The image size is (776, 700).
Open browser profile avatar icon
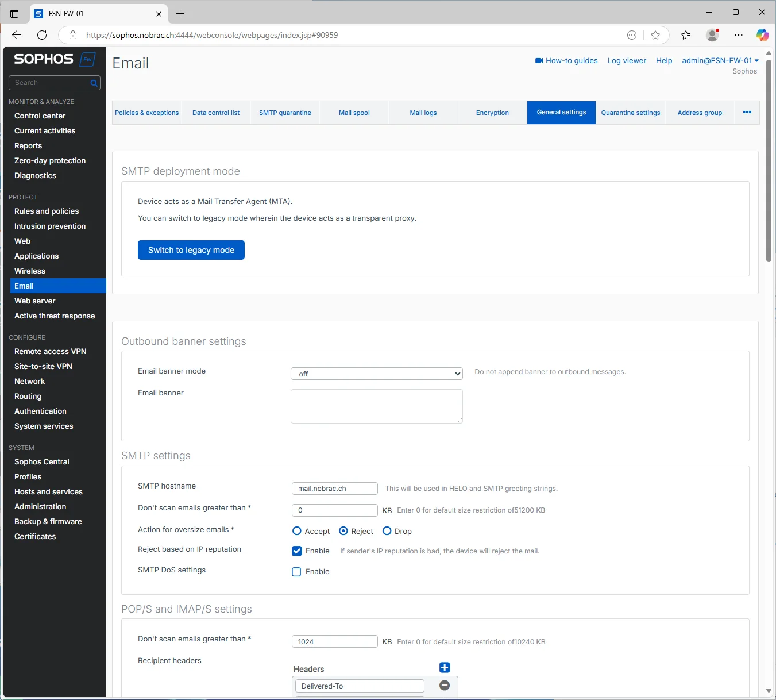point(712,35)
